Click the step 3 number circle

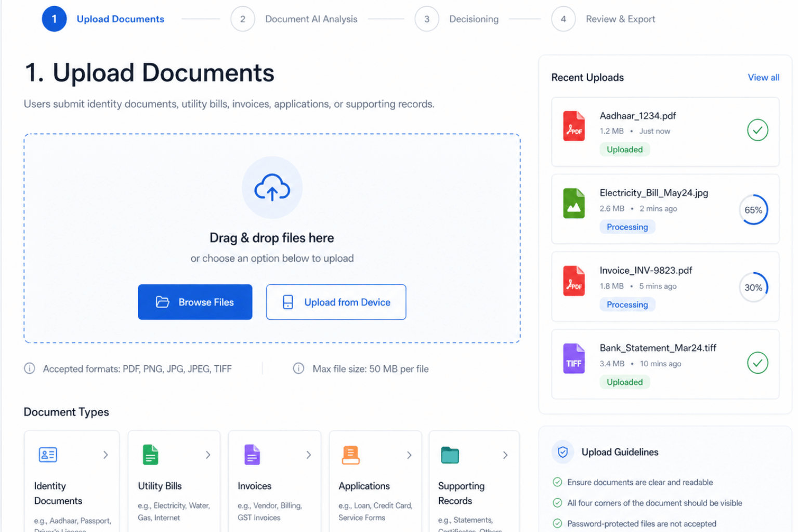[427, 19]
